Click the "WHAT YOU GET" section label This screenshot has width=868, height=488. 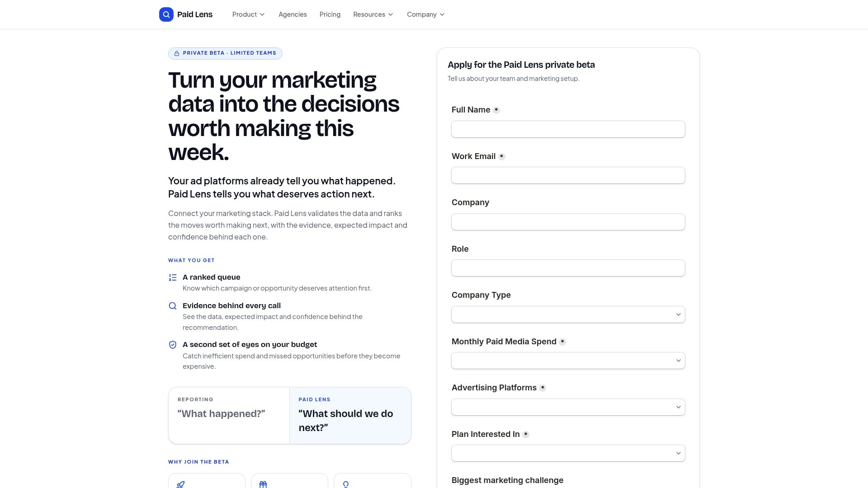point(191,260)
